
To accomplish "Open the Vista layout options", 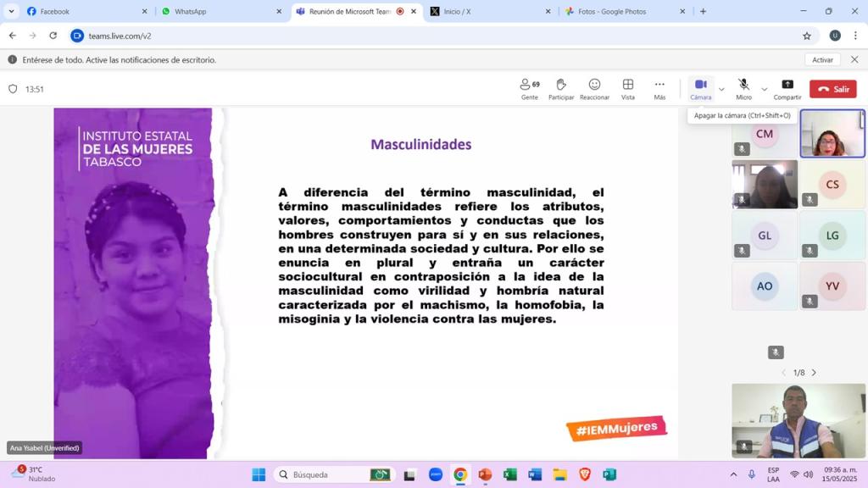I will pyautogui.click(x=628, y=88).
